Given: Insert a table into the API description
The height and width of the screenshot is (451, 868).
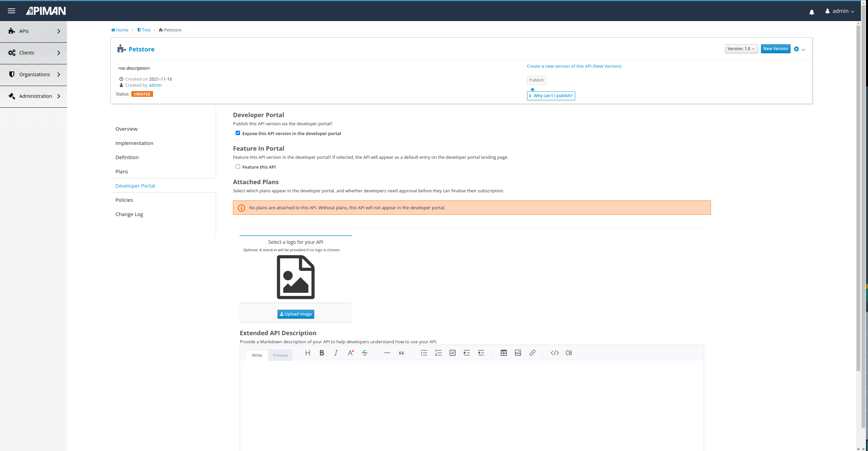Looking at the screenshot, I should [503, 353].
